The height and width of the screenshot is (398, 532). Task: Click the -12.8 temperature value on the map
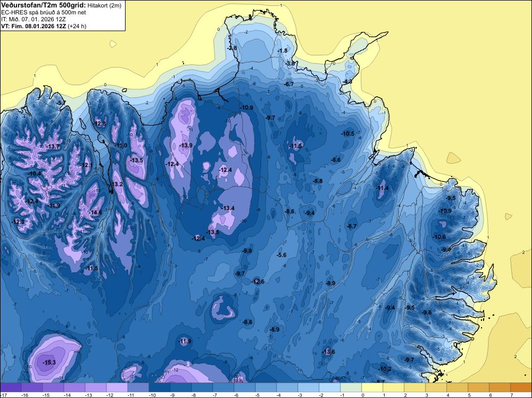[100, 124]
